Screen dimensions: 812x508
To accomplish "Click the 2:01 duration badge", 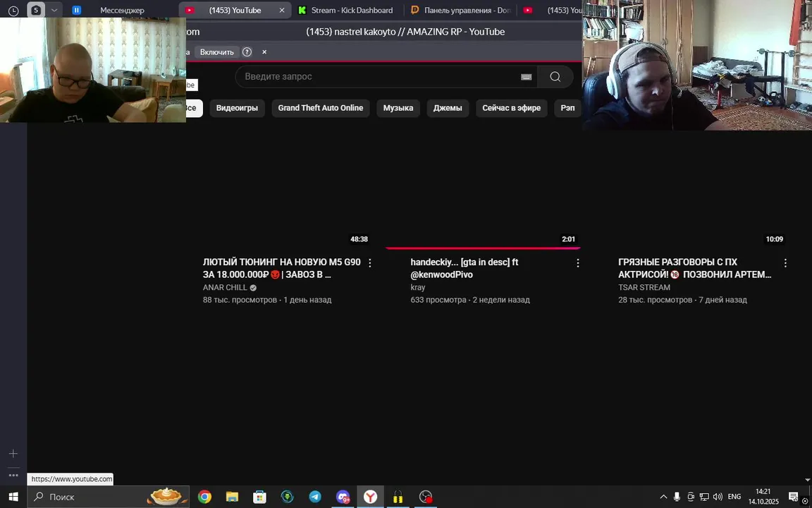I will [568, 239].
